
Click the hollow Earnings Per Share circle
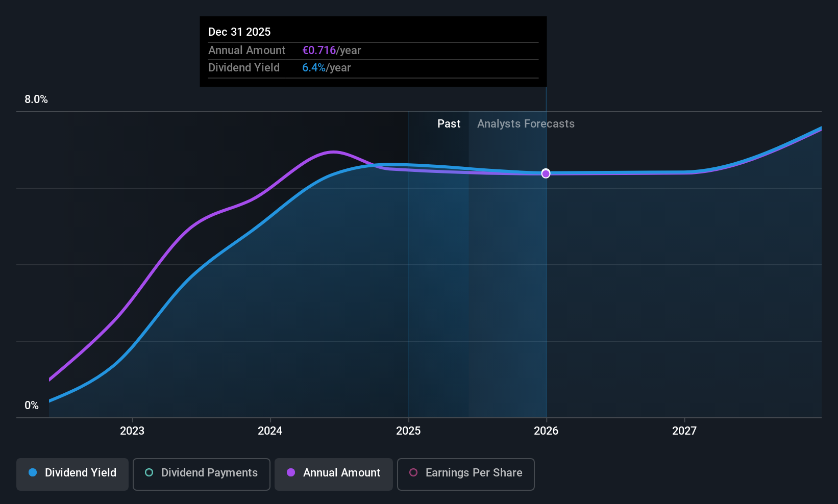coord(413,472)
